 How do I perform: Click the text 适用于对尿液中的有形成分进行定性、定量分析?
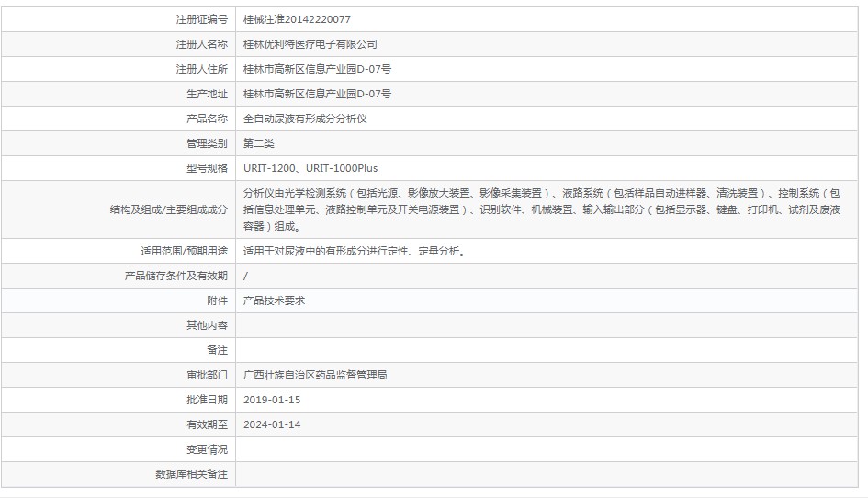pos(355,251)
